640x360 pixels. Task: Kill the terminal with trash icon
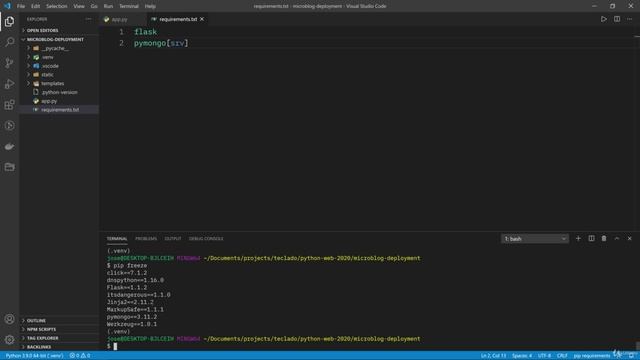[604, 238]
